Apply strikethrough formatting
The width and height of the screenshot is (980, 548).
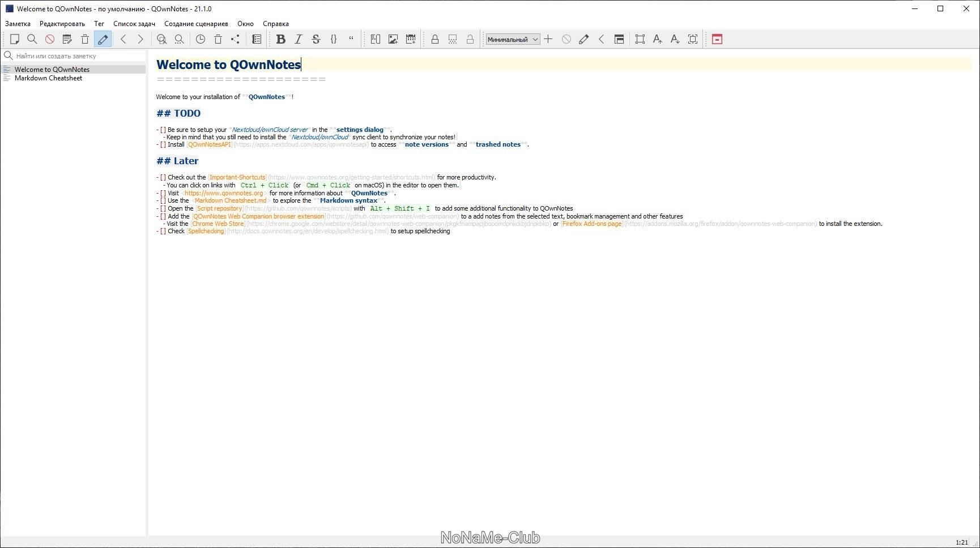click(x=316, y=39)
